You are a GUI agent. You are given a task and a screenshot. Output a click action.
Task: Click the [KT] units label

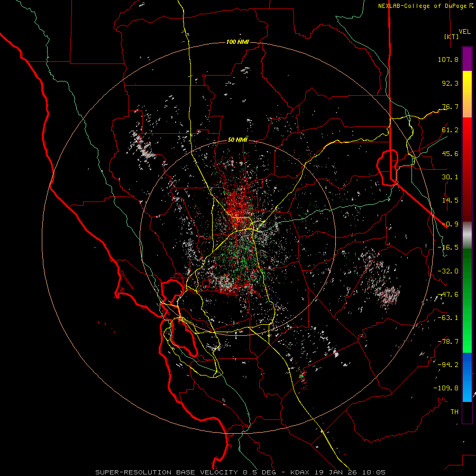452,36
